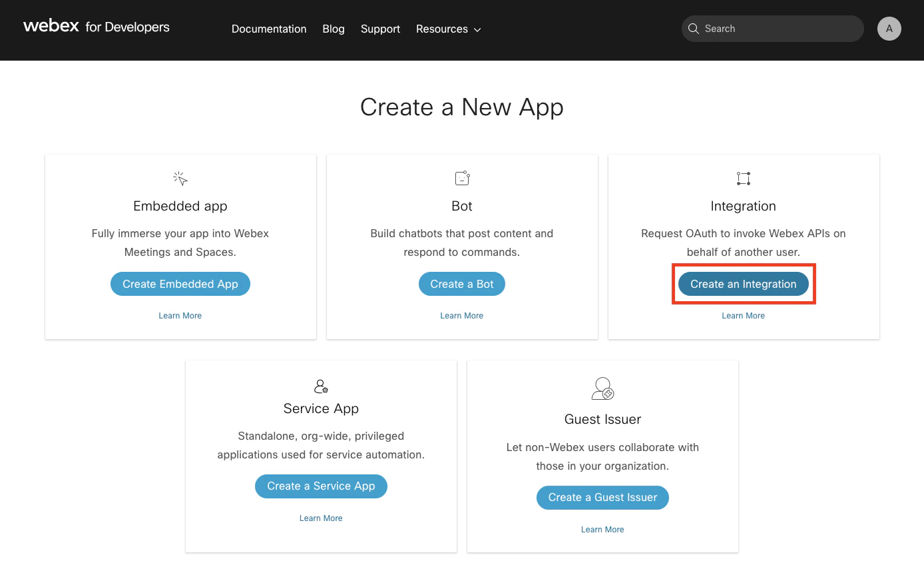Open Learn More under Guest Issuer
924x571 pixels.
(x=602, y=529)
